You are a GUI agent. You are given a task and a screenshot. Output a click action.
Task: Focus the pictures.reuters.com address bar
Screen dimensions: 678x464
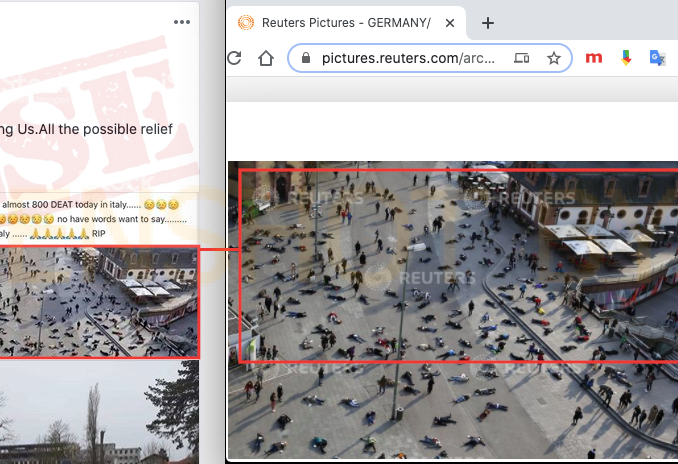pyautogui.click(x=430, y=58)
